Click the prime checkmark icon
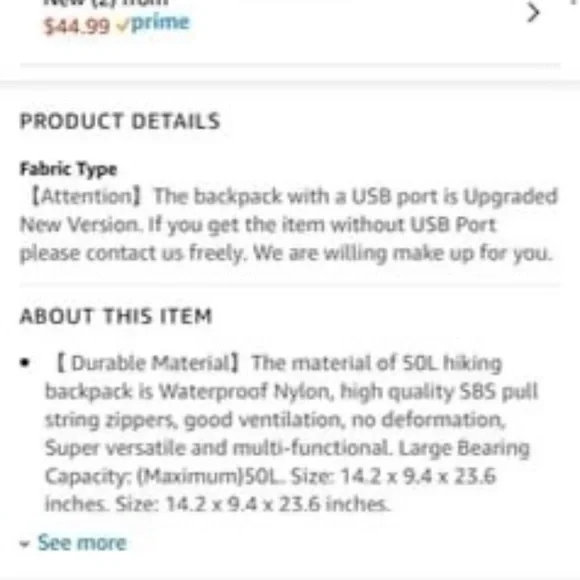580x580 pixels. point(122,26)
